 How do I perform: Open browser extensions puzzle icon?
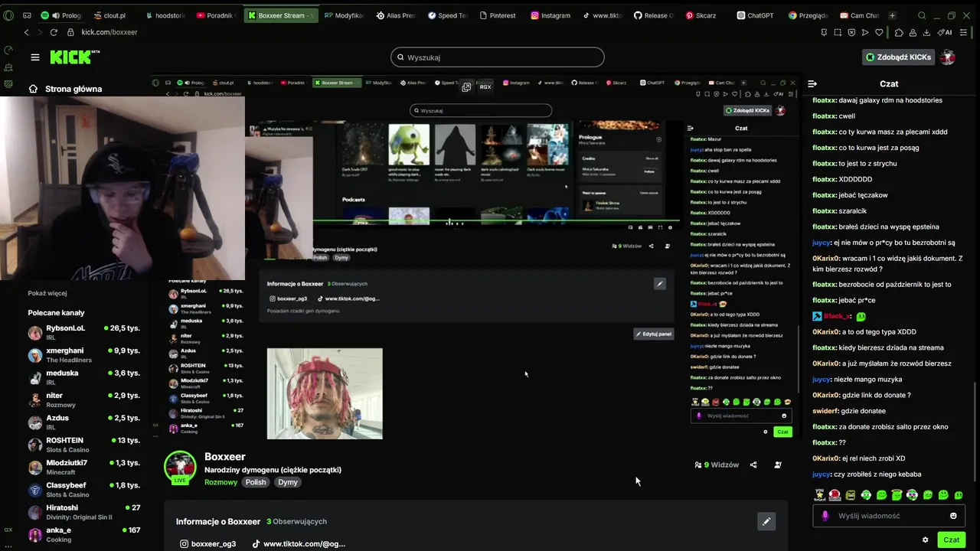pos(899,32)
